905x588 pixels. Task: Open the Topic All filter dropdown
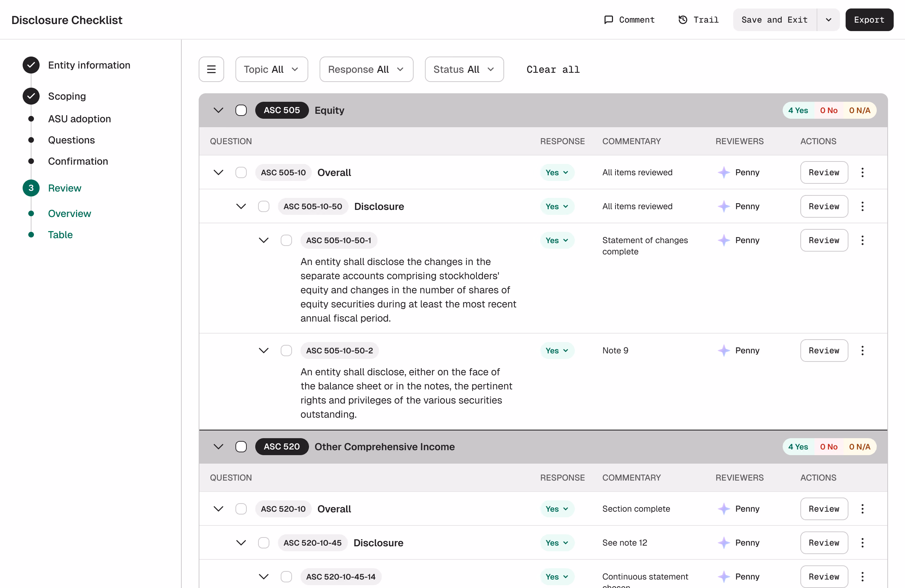click(x=271, y=69)
